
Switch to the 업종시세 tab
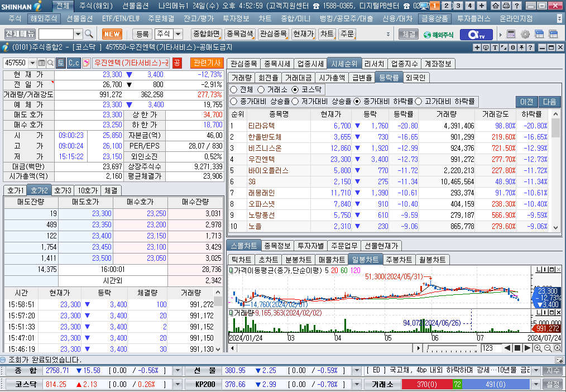[x=310, y=64]
